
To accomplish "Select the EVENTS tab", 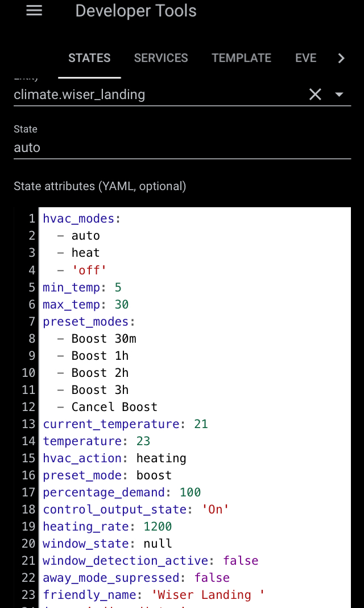I will point(305,57).
